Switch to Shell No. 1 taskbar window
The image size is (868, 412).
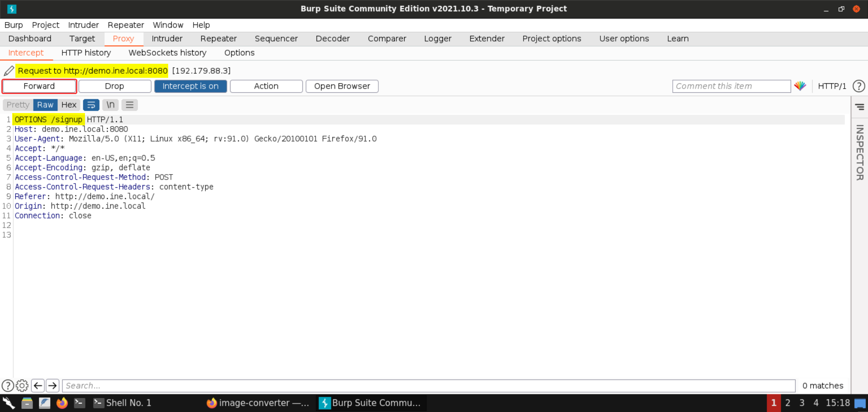(x=122, y=403)
